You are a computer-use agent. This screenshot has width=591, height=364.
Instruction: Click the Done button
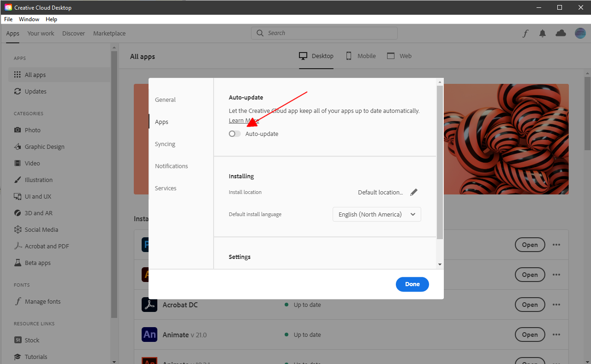click(412, 284)
